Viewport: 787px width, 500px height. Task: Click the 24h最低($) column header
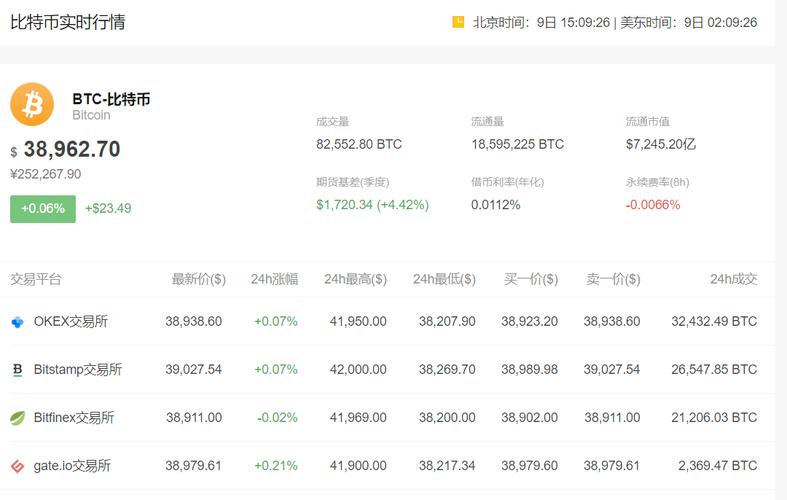444,279
